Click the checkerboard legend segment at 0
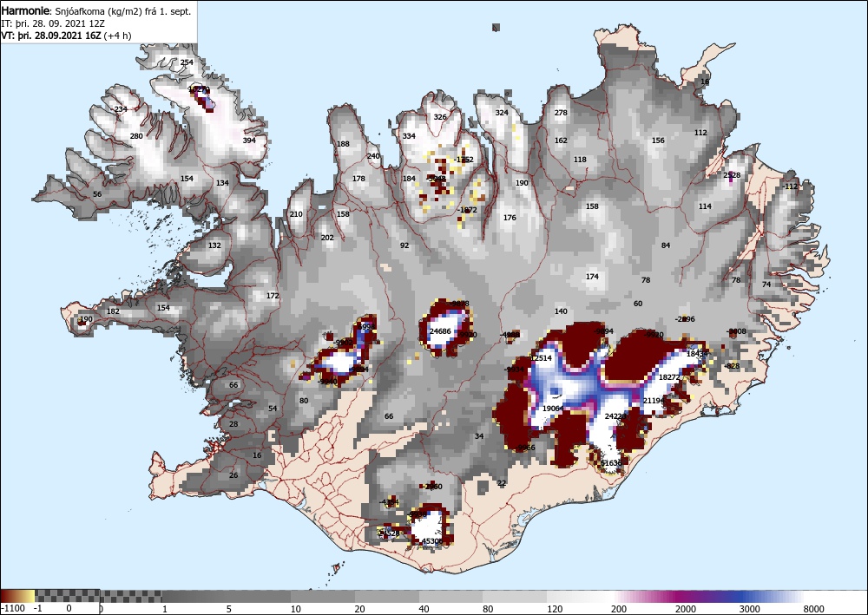Image resolution: width=868 pixels, height=615 pixels. (x=68, y=596)
